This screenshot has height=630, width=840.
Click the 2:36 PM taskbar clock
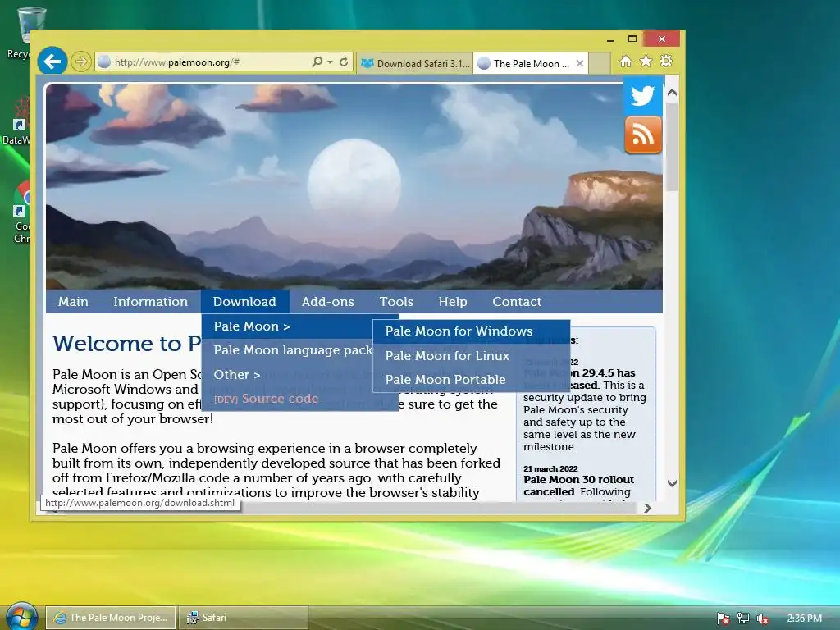point(805,619)
